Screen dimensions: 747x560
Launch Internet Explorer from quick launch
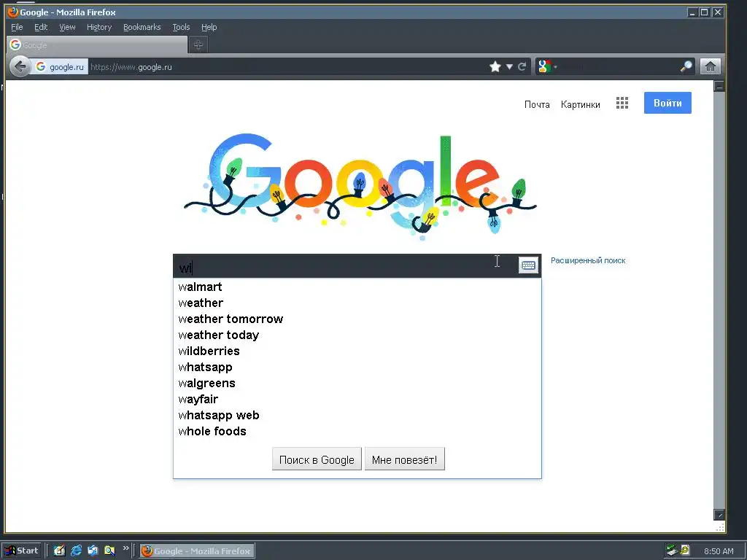coord(76,551)
